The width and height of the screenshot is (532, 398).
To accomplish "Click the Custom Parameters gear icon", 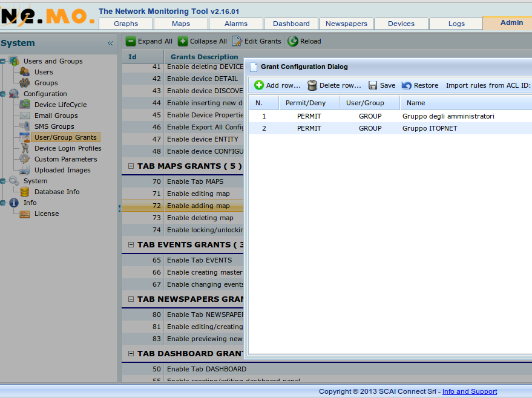I will (25, 159).
